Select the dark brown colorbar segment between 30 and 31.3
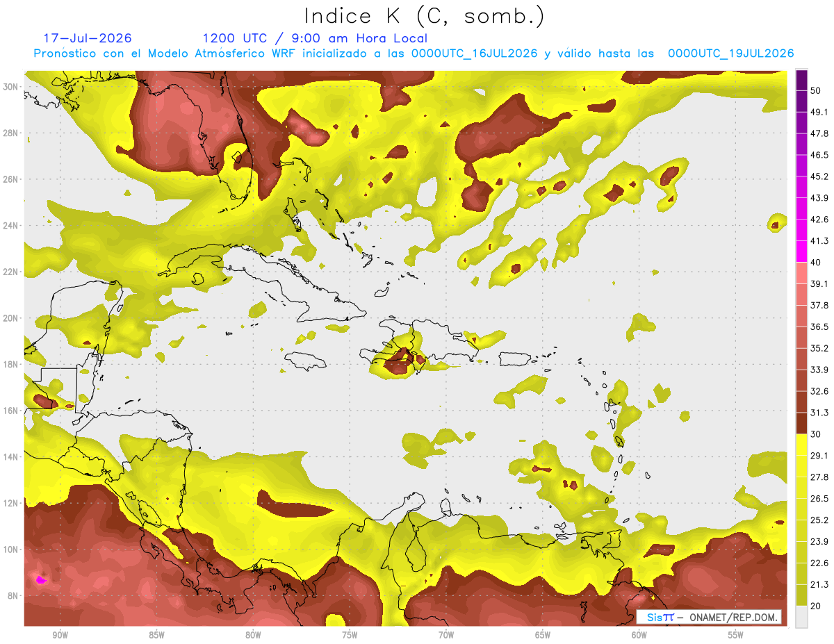Viewport: 834px width, 644px height. [x=801, y=423]
